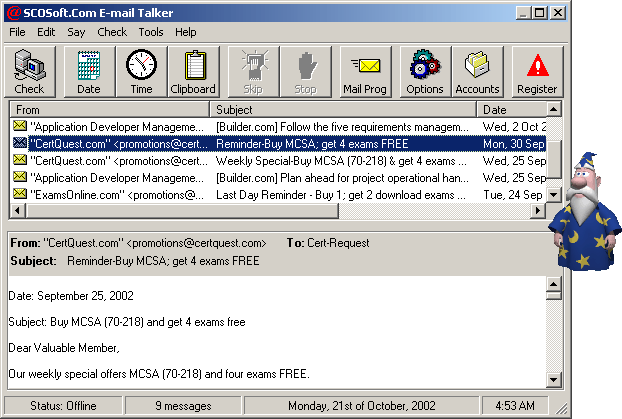
Task: Click the Register warning icon
Action: click(x=538, y=72)
